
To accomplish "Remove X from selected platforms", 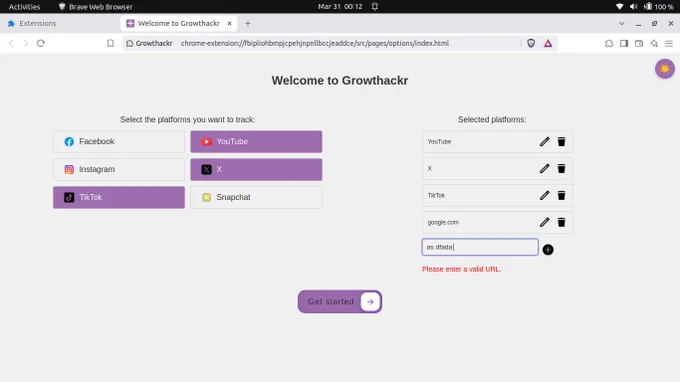I will [561, 169].
